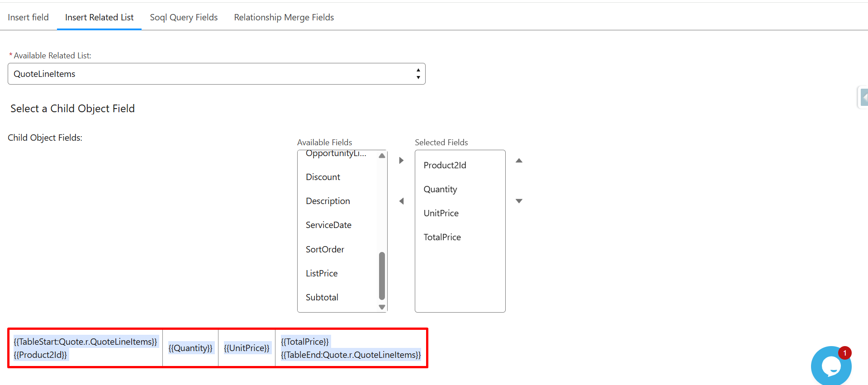Switch to the Soql Query Fields tab

[x=184, y=17]
